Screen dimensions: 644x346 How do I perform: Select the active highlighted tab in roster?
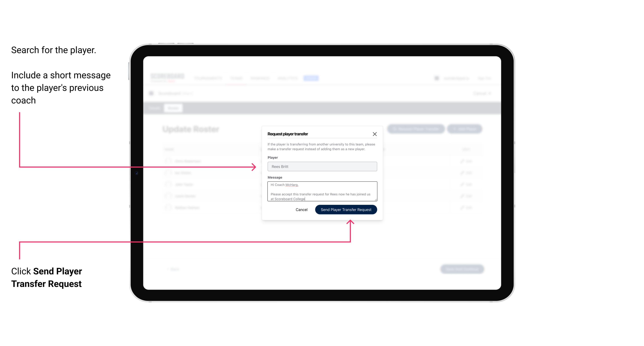pyautogui.click(x=173, y=108)
